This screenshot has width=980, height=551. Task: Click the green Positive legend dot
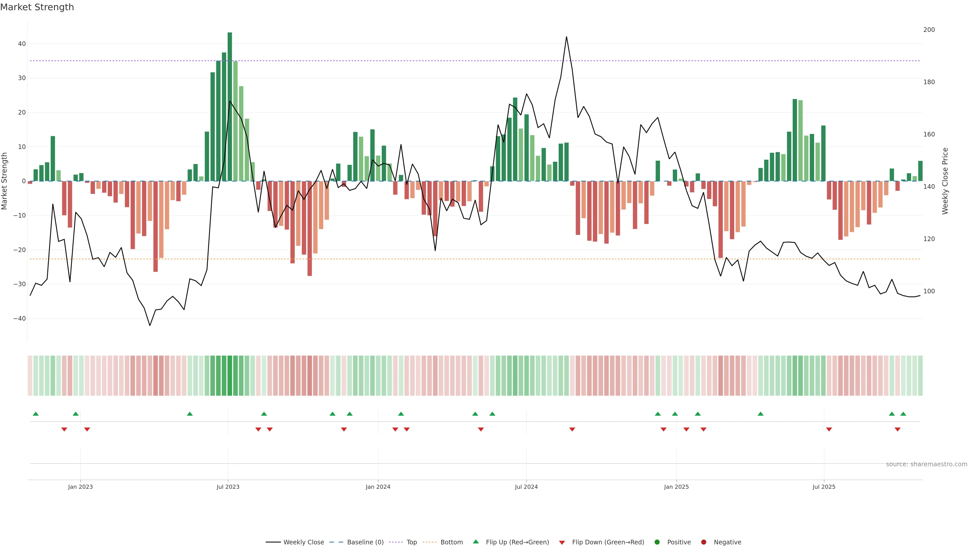[x=657, y=542]
